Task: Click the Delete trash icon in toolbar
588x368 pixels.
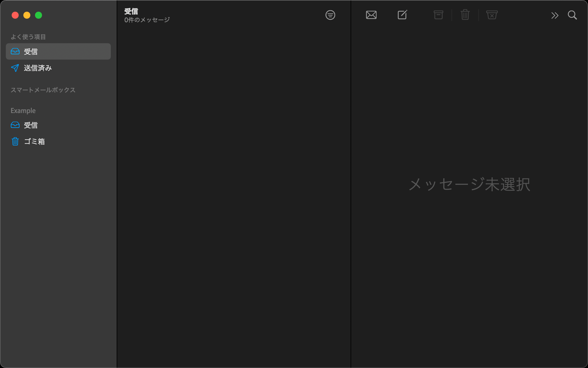Action: [465, 15]
